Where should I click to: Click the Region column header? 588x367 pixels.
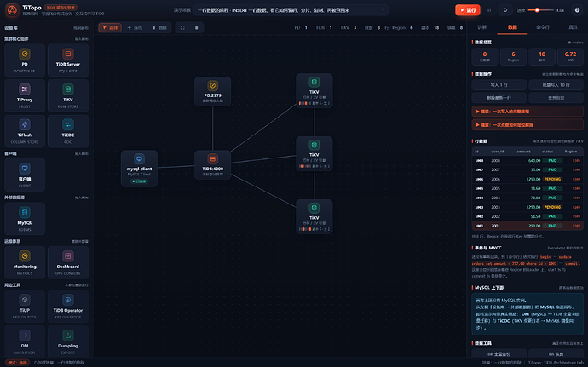[x=571, y=152]
